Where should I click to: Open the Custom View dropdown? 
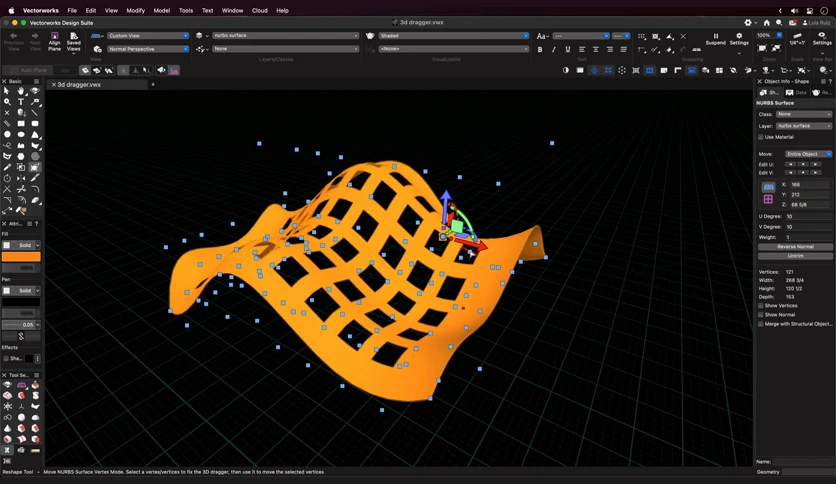(x=148, y=36)
